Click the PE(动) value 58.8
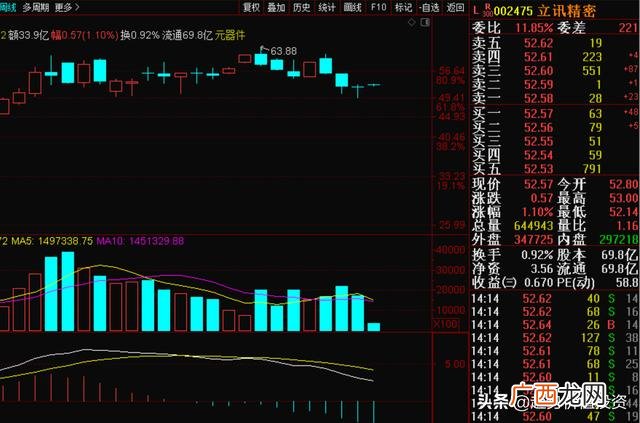The image size is (640, 423). pos(628,283)
